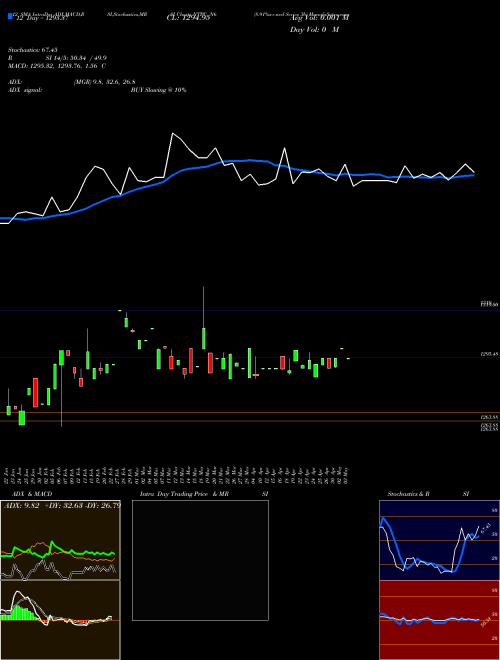Click the 67.43 stochastic value label
The image size is (500, 660).
[x=486, y=529]
